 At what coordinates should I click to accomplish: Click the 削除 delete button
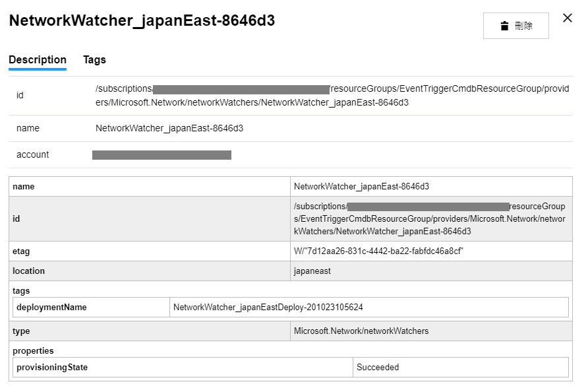click(515, 26)
